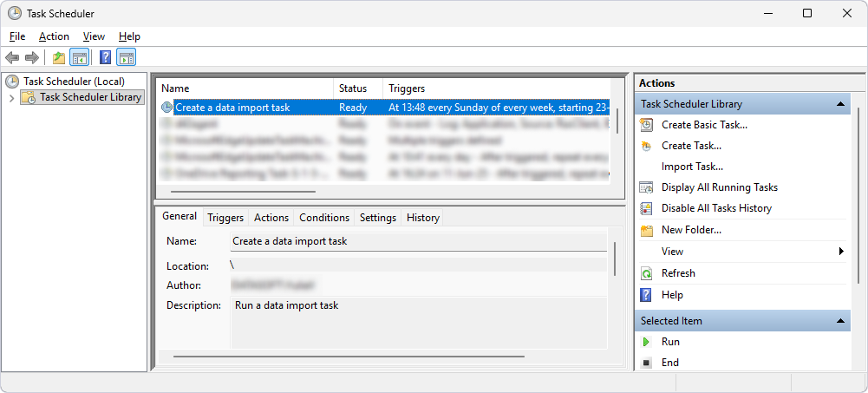Open the blue Help toolbar icon
868x393 pixels.
click(105, 57)
